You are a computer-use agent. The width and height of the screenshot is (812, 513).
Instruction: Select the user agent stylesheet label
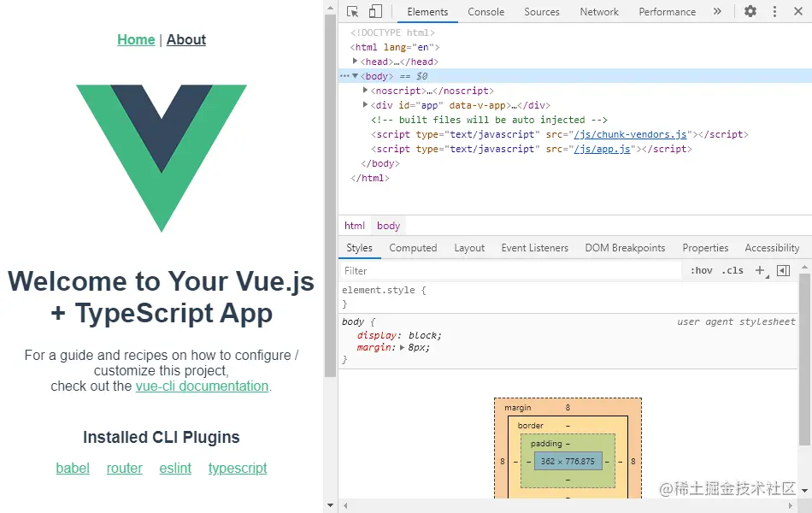(x=736, y=321)
